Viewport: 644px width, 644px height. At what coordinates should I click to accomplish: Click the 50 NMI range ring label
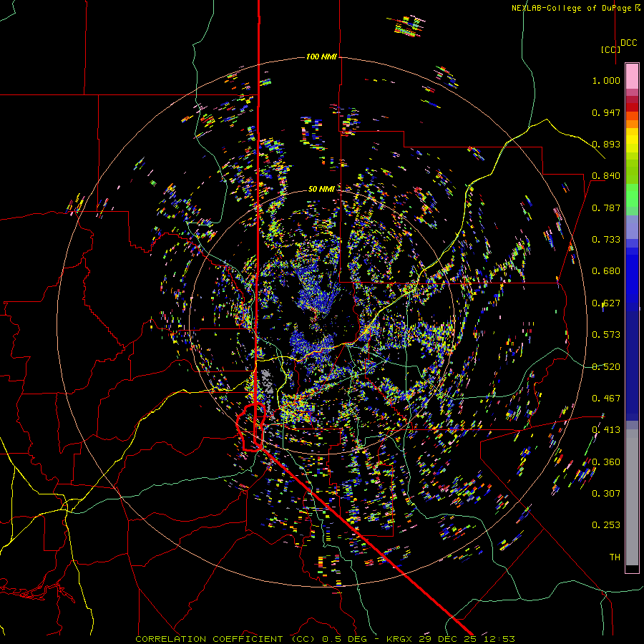coord(321,189)
